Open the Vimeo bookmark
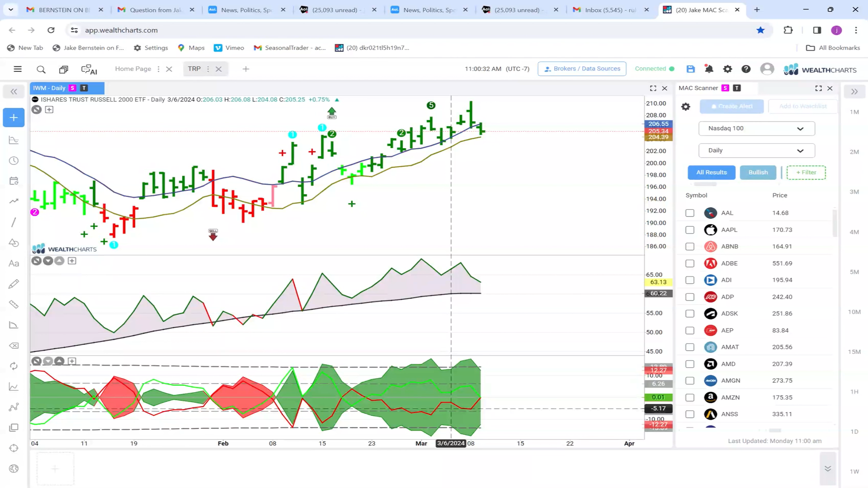Screen dimensions: 868x488 point(229,48)
